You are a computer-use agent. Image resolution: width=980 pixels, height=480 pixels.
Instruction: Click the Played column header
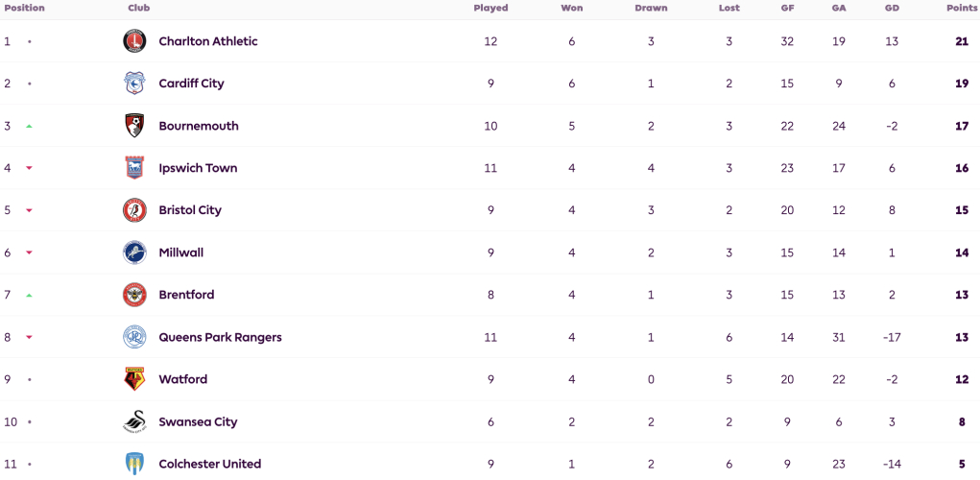[x=490, y=8]
